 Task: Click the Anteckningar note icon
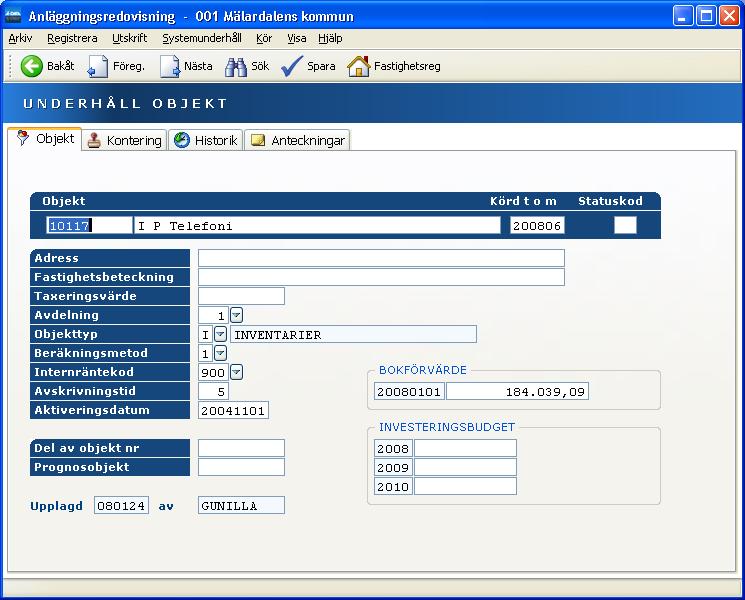coord(258,140)
